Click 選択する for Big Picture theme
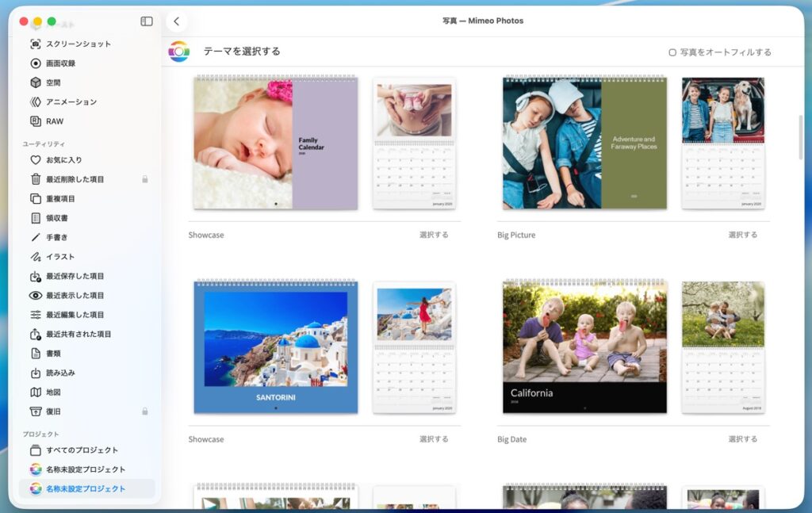 pyautogui.click(x=742, y=235)
